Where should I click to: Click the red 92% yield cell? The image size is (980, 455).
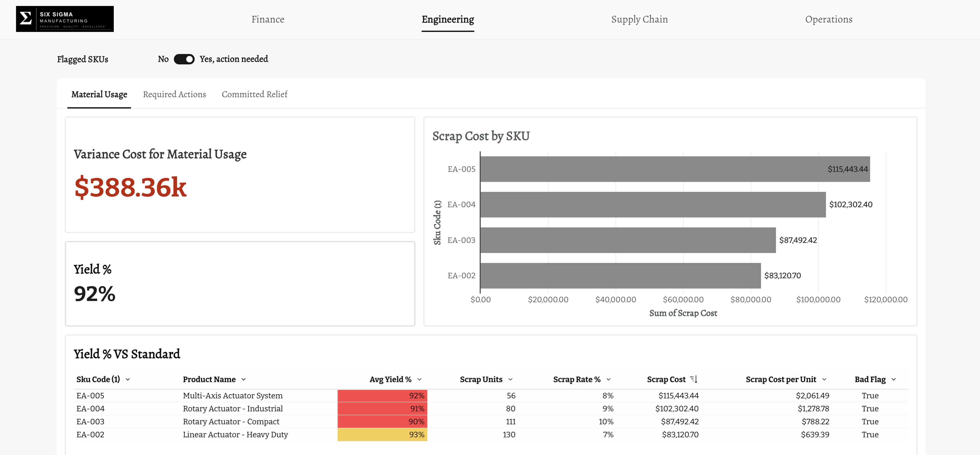(x=382, y=396)
